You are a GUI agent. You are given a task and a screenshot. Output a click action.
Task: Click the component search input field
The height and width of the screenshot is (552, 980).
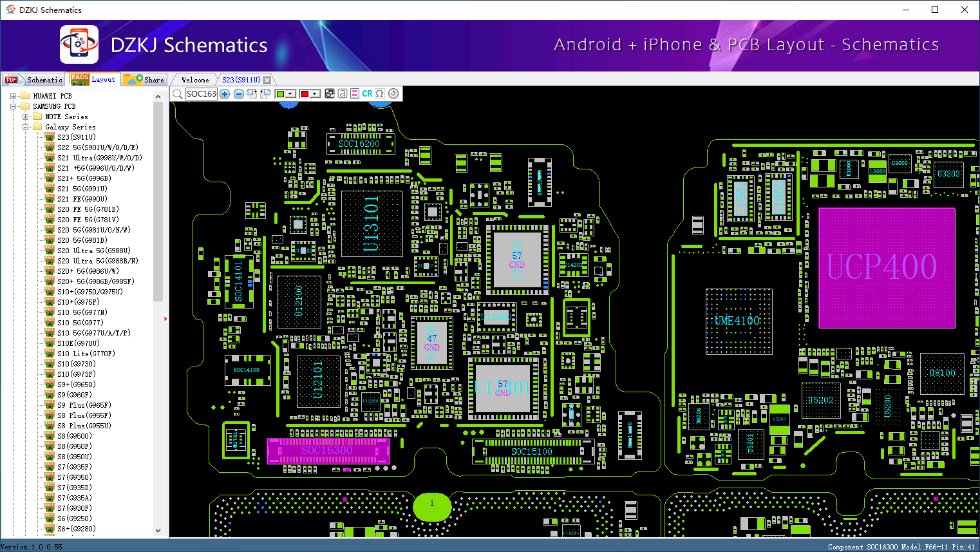[202, 94]
